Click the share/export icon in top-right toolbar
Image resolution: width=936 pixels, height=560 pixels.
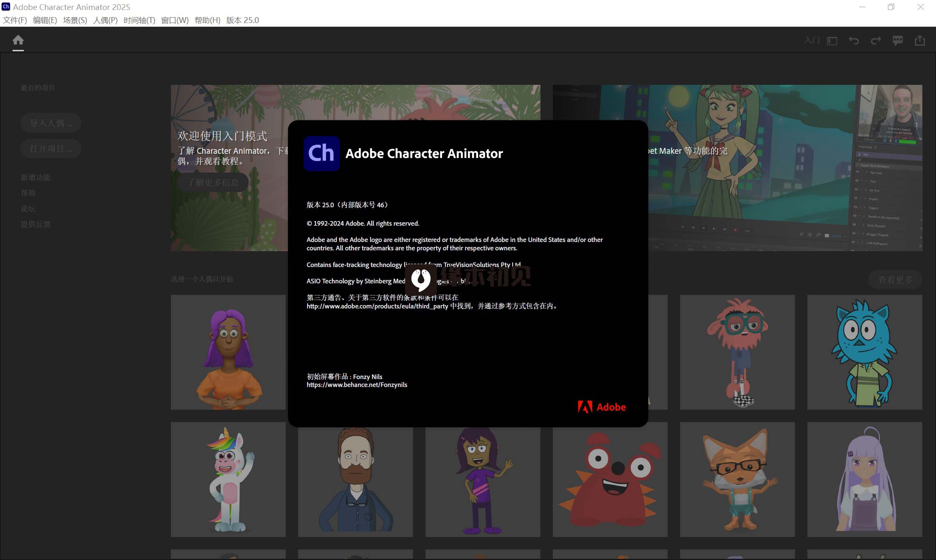click(x=920, y=41)
